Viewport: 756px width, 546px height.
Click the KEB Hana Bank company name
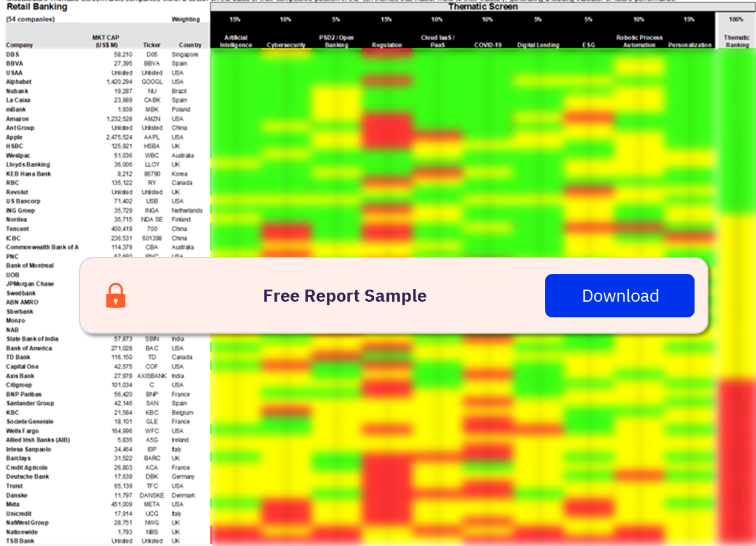pos(28,174)
